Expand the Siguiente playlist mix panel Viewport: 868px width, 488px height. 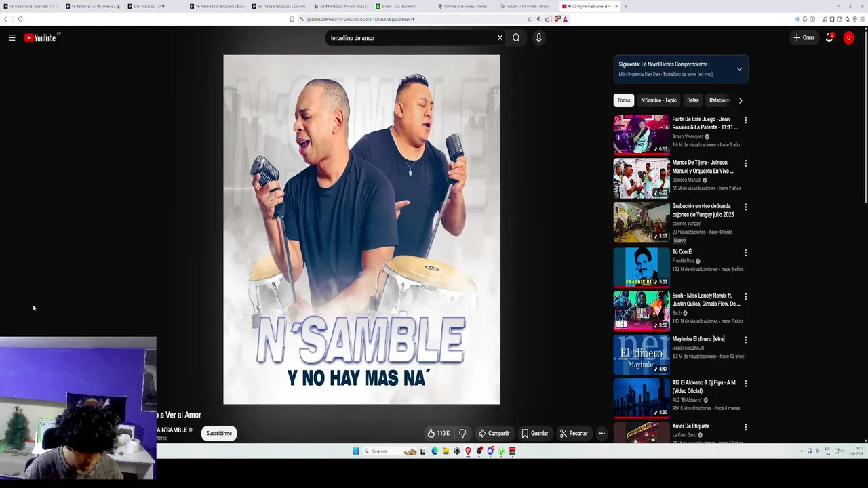pos(739,69)
